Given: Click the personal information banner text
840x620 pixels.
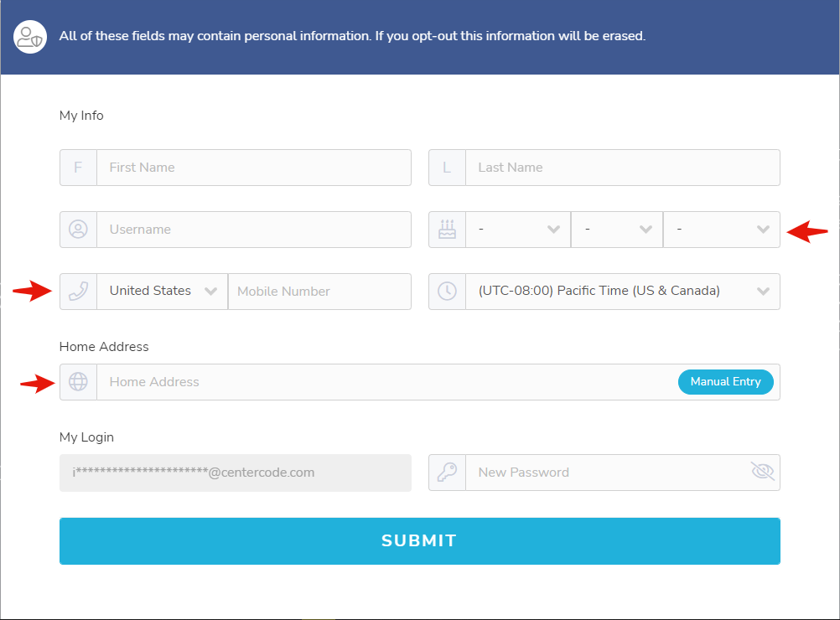Looking at the screenshot, I should [352, 36].
